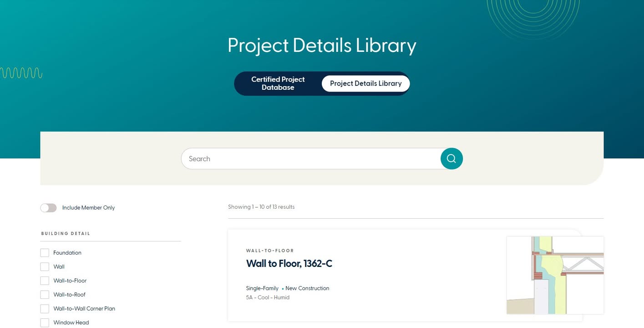Check the Foundation checkbox
644x328 pixels.
(45, 253)
